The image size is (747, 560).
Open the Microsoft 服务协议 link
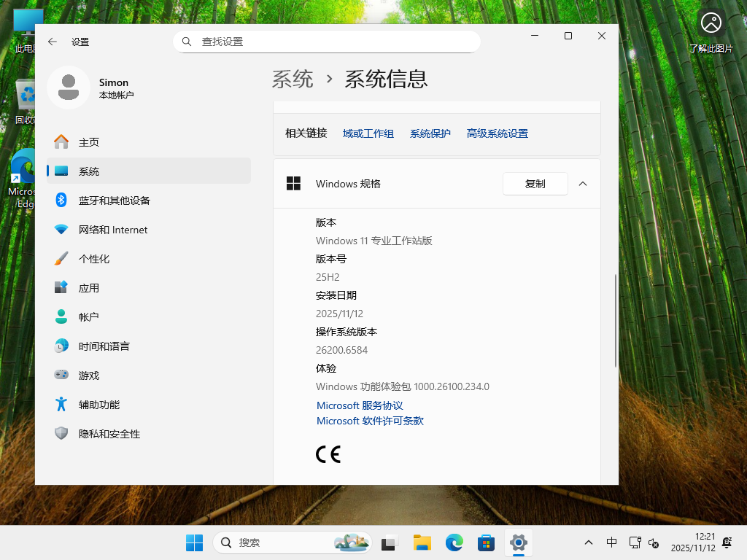360,405
